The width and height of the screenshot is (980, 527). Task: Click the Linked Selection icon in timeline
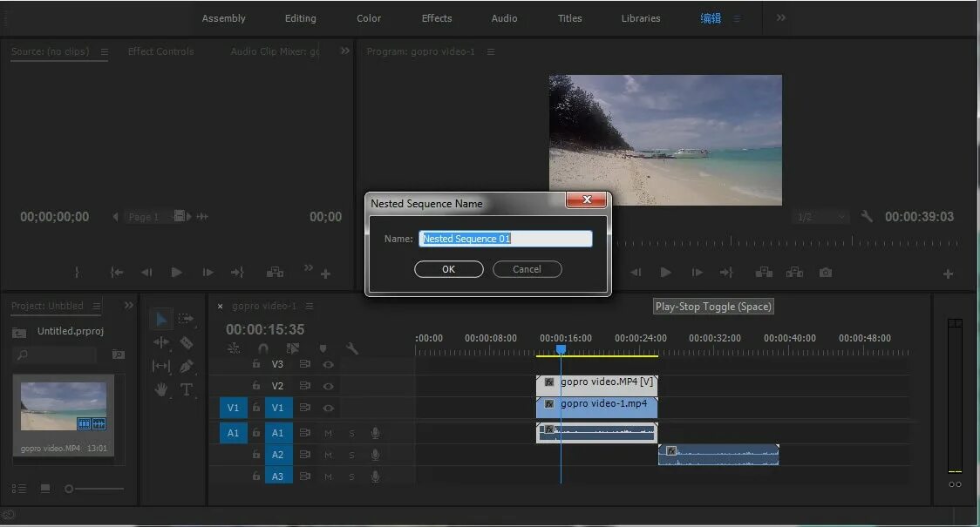[x=292, y=348]
